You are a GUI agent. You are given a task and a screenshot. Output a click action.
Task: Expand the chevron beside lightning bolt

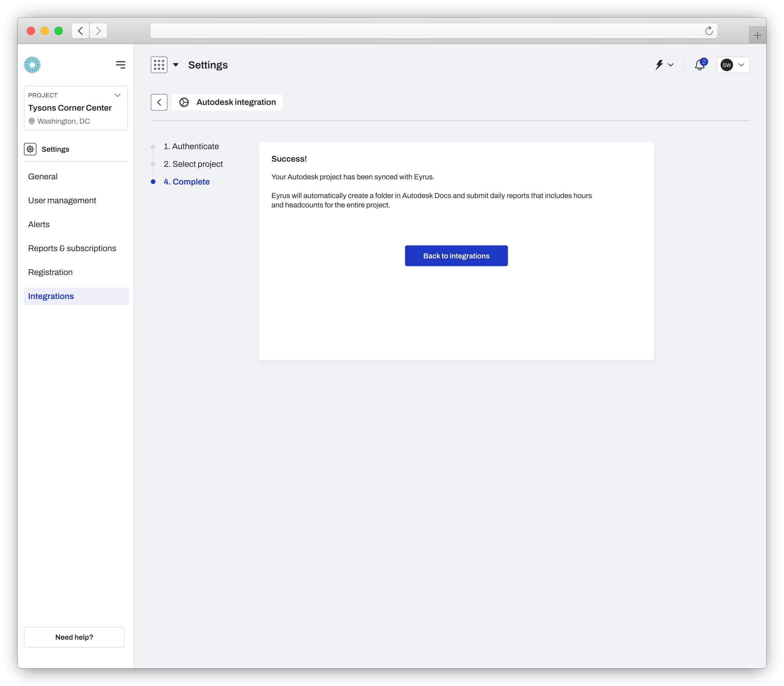[x=671, y=65]
